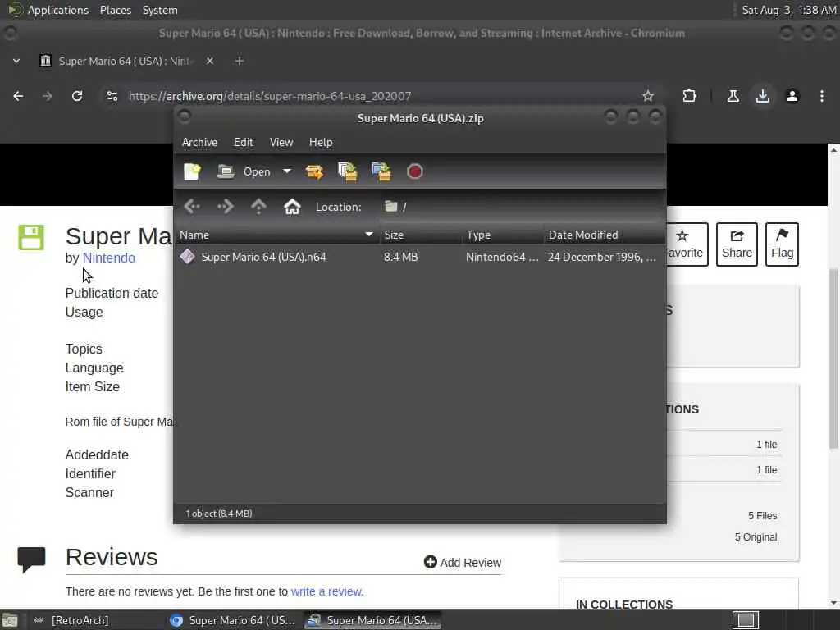This screenshot has height=630, width=840.
Task: Open the View menu
Action: pyautogui.click(x=281, y=142)
